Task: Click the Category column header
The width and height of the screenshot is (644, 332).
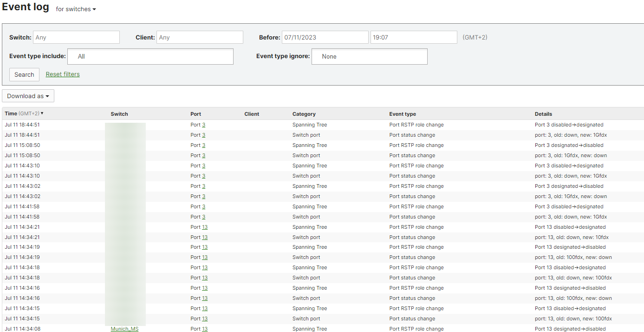Action: [x=304, y=113]
